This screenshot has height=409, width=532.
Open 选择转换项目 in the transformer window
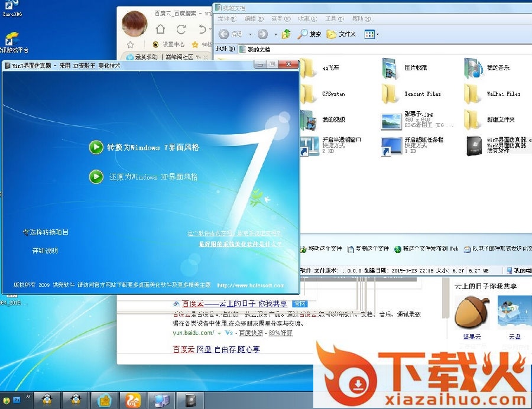pyautogui.click(x=46, y=232)
